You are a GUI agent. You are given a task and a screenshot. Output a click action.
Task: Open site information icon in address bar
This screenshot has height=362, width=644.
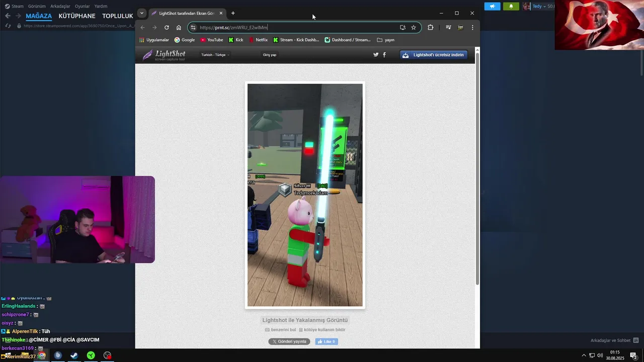(x=193, y=28)
